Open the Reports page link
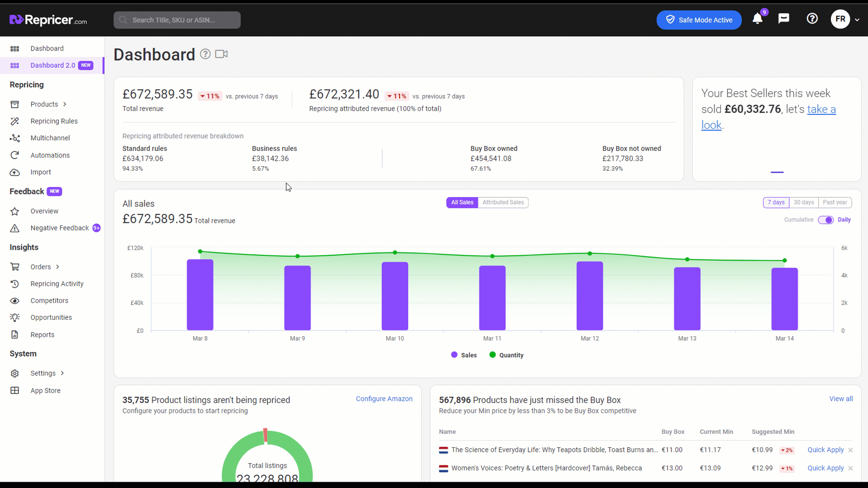 [42, 335]
